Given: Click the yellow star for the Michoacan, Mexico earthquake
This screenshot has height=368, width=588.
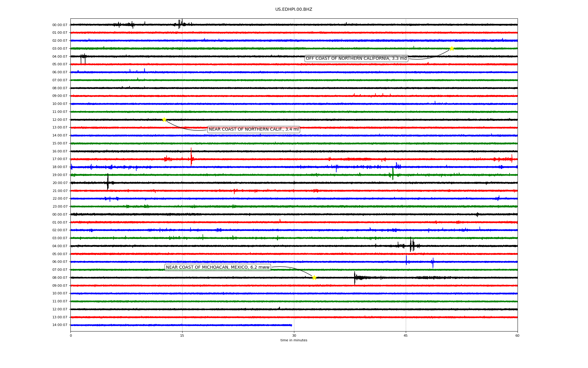Looking at the screenshot, I should point(314,278).
